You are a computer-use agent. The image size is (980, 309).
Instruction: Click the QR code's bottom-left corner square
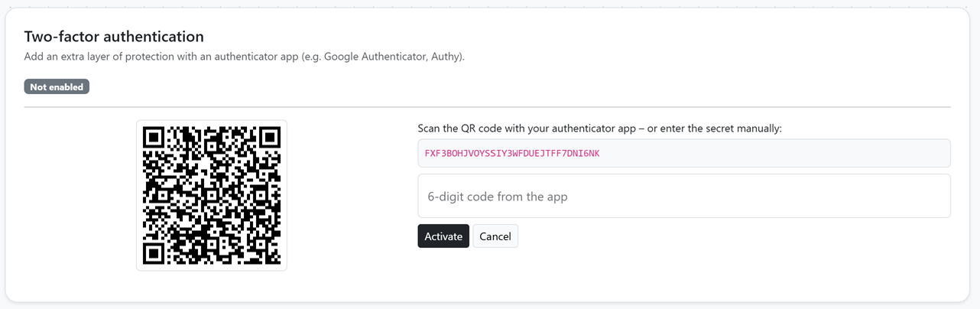pyautogui.click(x=154, y=253)
